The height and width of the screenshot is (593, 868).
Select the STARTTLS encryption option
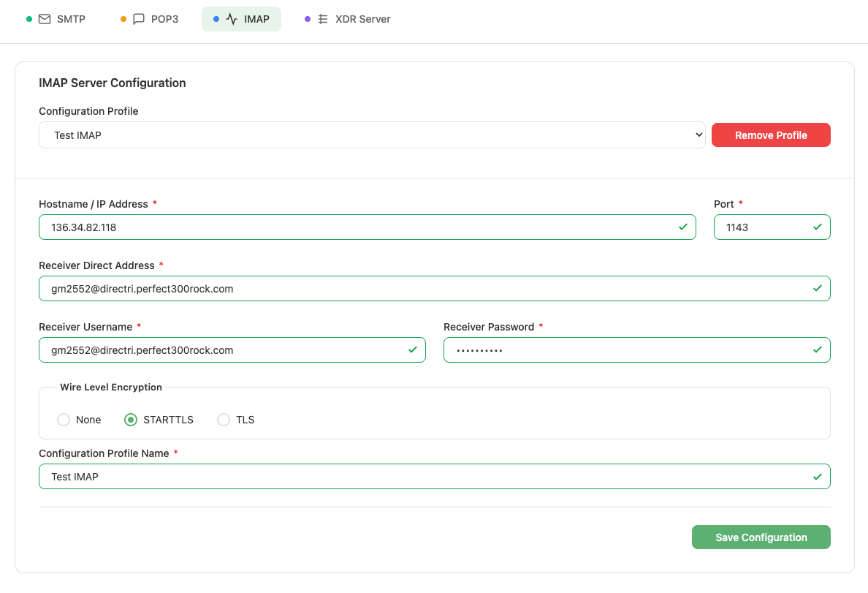[x=131, y=420]
